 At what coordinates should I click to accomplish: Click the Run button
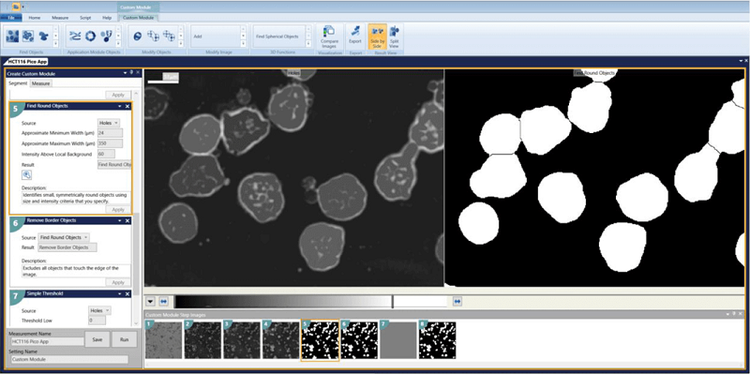pyautogui.click(x=124, y=339)
